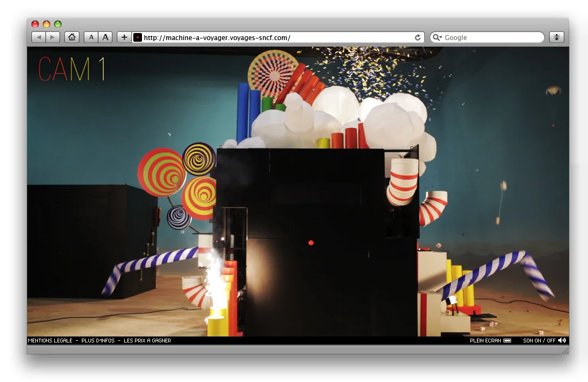Open the PLUS D'INFOS link

(98, 340)
